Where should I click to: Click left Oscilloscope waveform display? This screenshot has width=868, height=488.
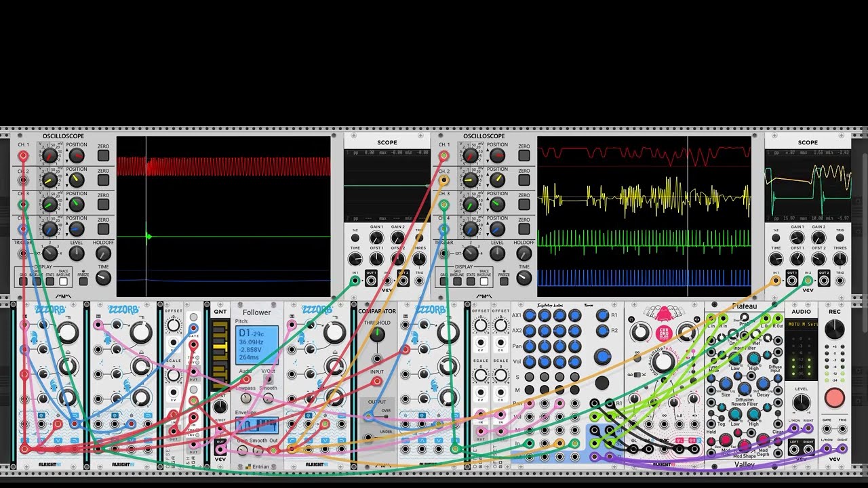tap(223, 217)
